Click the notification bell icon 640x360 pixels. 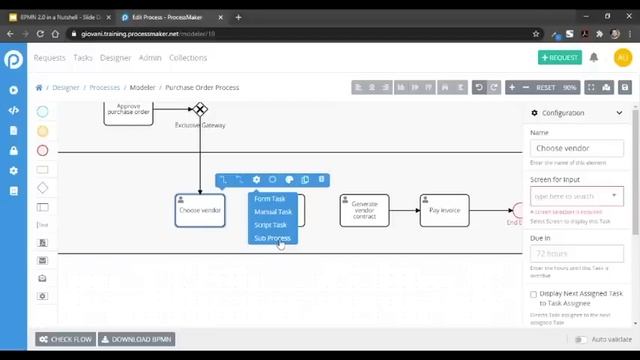click(x=594, y=58)
